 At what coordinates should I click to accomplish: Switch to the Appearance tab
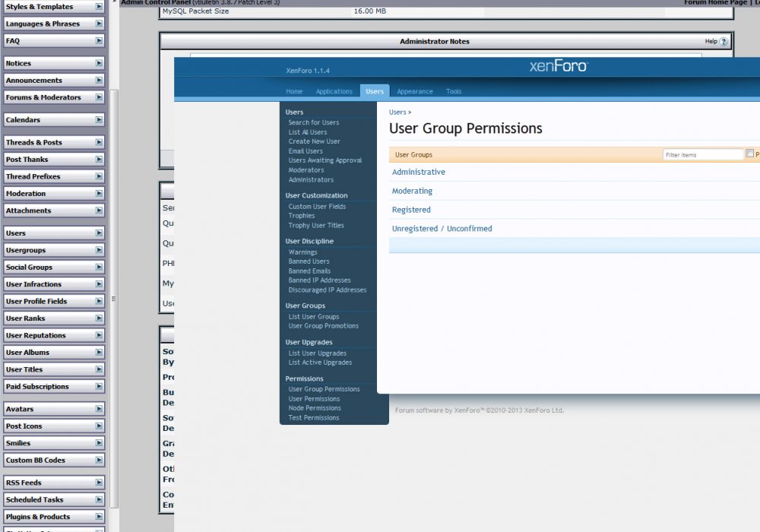pos(415,91)
